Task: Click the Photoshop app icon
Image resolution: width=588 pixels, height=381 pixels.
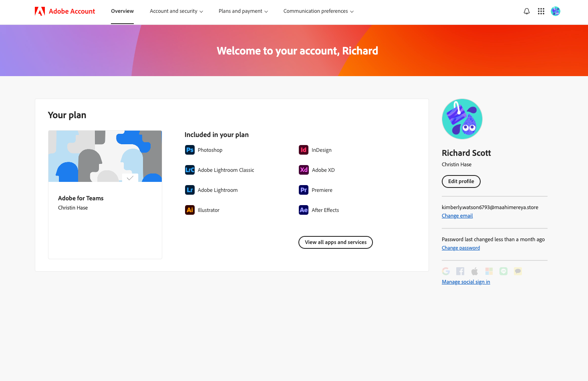Action: (190, 150)
